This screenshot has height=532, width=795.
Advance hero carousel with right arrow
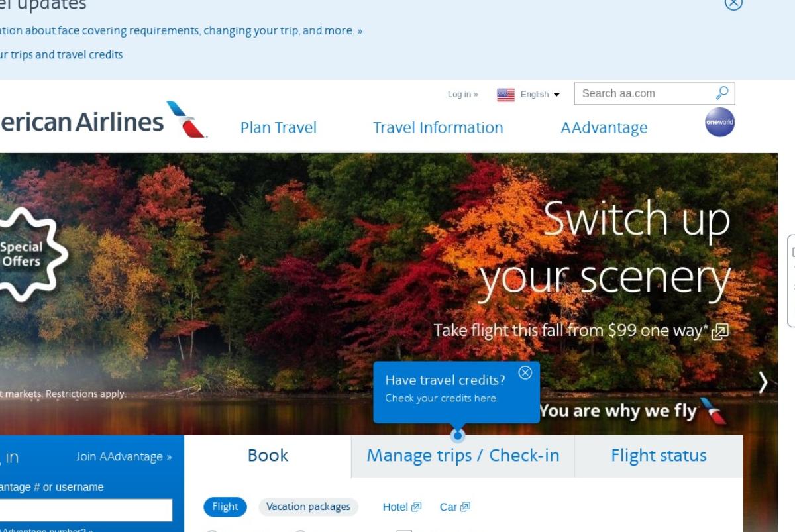point(763,382)
